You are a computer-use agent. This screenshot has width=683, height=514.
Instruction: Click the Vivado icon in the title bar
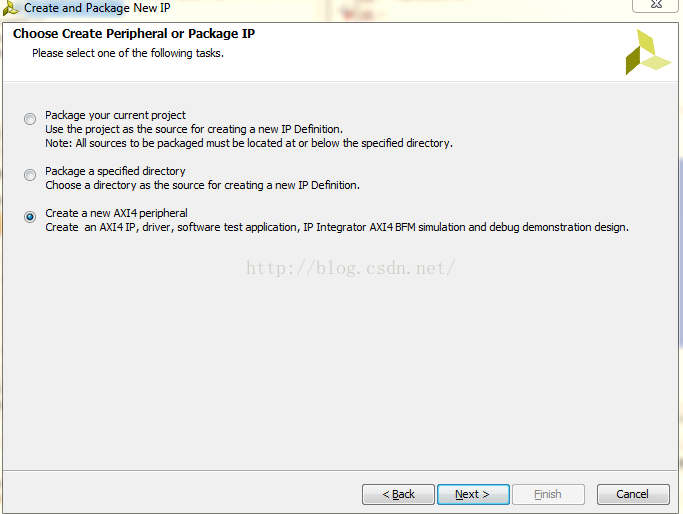tap(10, 8)
